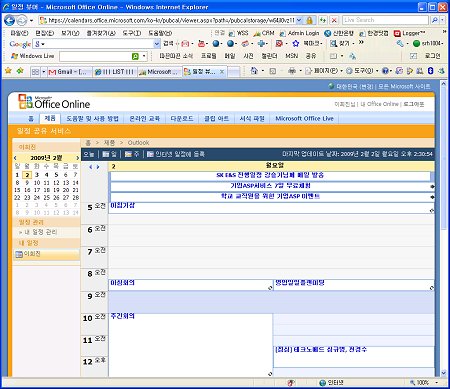Go to previous day with left arrow above time column
This screenshot has height=389, width=450.
pos(90,167)
